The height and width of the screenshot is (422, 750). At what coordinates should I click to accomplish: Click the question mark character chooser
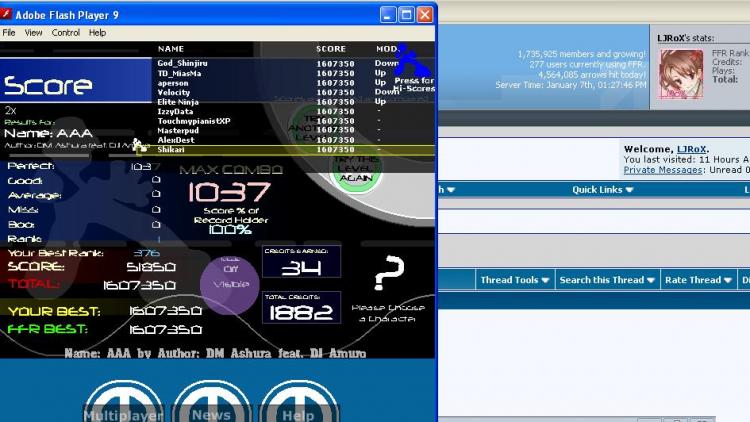point(389,273)
